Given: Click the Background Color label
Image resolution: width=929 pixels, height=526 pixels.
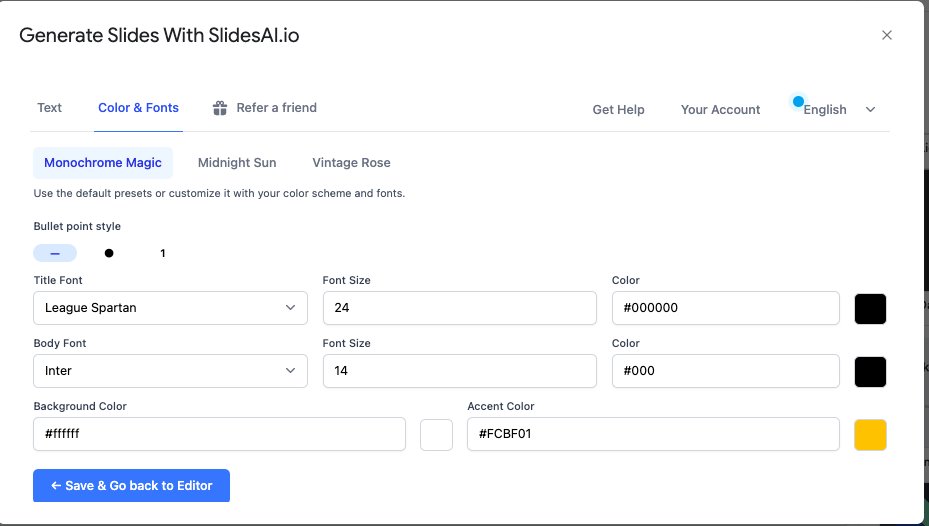Looking at the screenshot, I should [80, 406].
